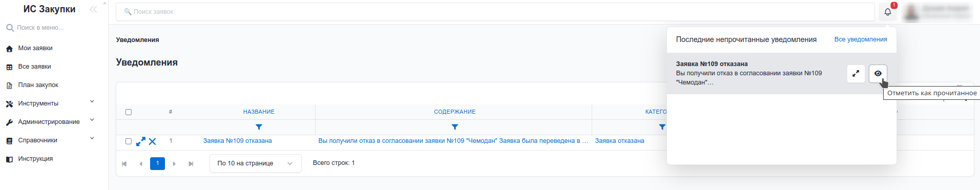Click the Все заявки table icon
This screenshot has height=190, width=980.
click(x=9, y=67)
